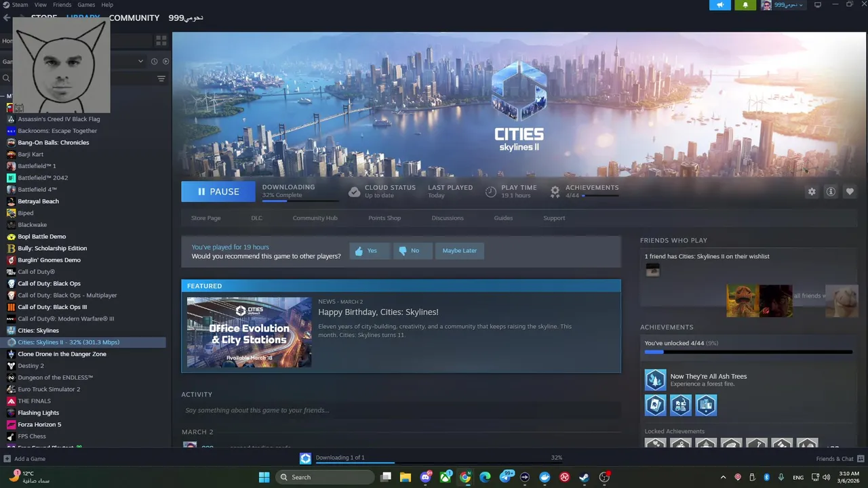This screenshot has height=488, width=868.
Task: Open the Steam announcements megaphone button
Action: [x=720, y=5]
